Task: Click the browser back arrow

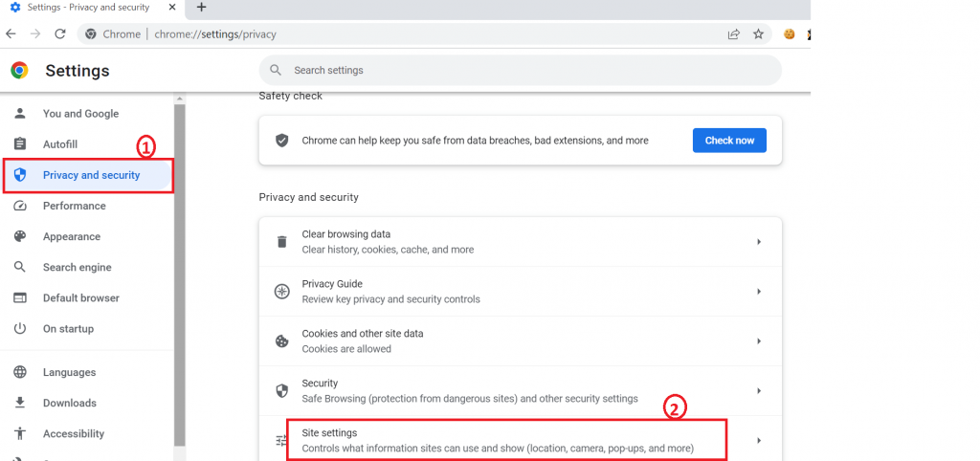Action: 11,33
